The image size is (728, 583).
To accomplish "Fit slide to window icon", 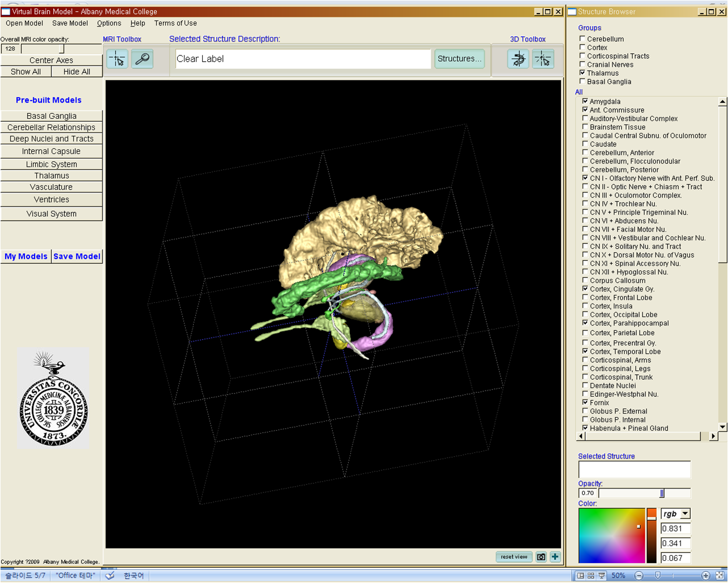I will pyautogui.click(x=720, y=576).
